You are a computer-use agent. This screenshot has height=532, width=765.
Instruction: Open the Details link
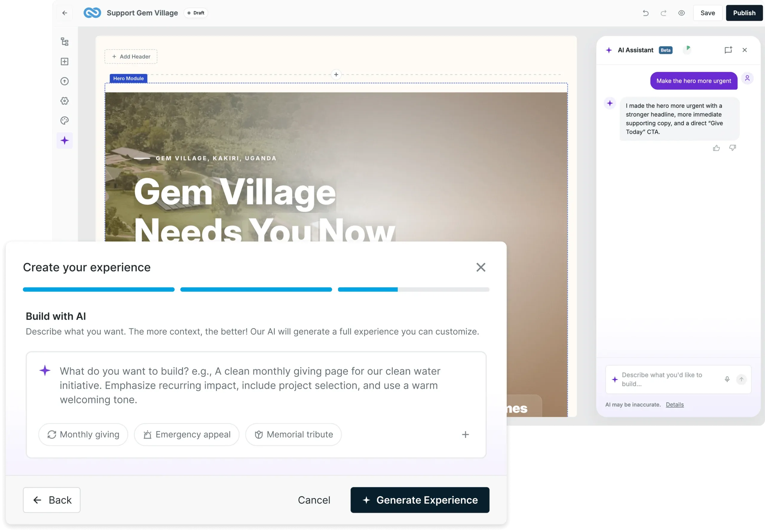(x=675, y=405)
